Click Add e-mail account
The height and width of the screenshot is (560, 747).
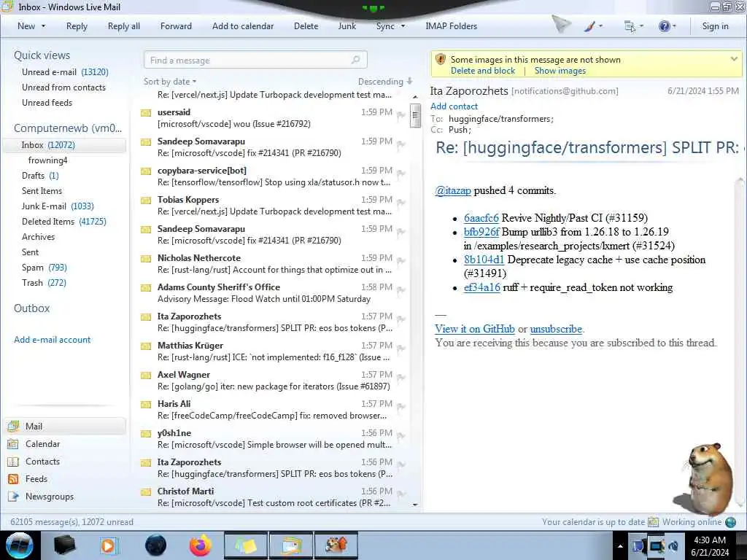[52, 340]
